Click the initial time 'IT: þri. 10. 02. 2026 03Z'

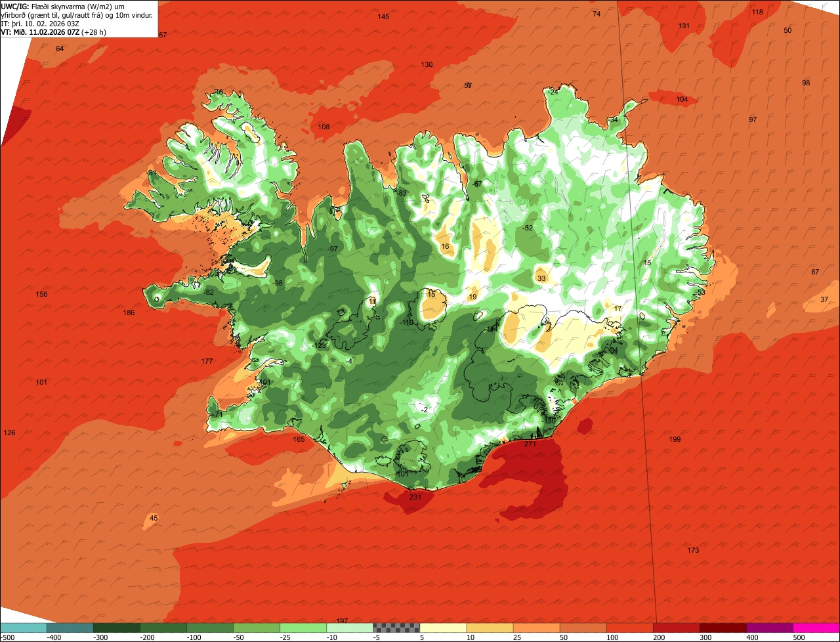[40, 24]
